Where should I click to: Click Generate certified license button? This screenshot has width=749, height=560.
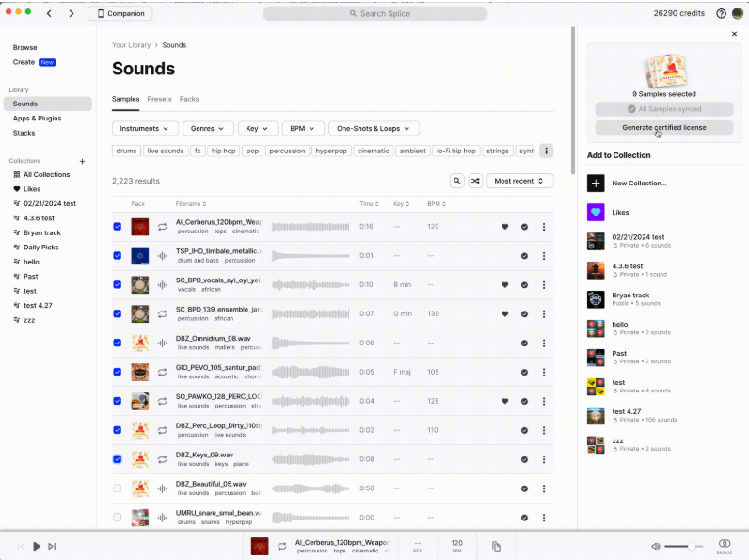pos(664,128)
